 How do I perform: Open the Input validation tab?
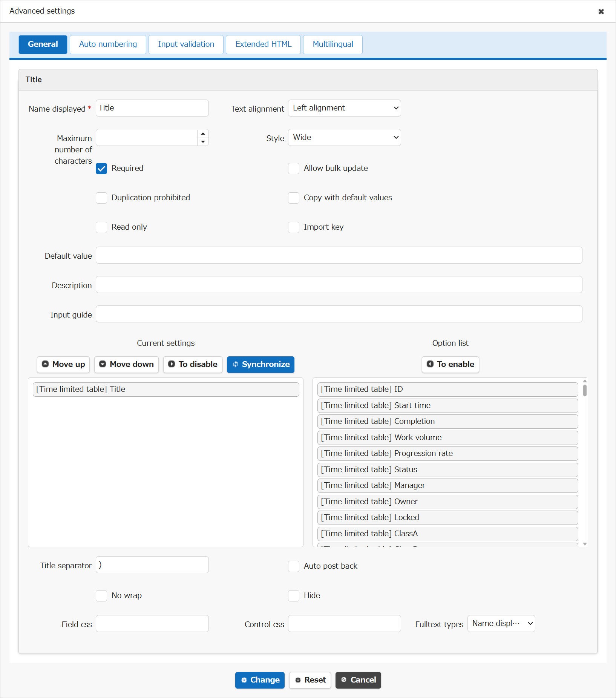(186, 44)
